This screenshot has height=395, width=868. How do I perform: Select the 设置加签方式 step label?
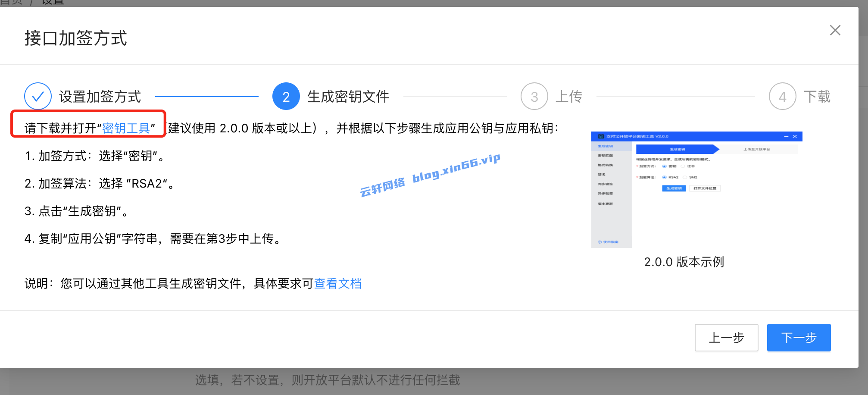100,97
